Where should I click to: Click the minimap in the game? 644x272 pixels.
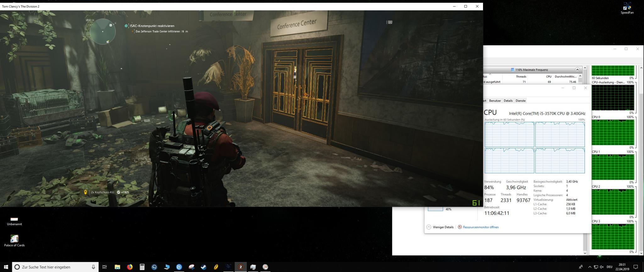click(103, 31)
